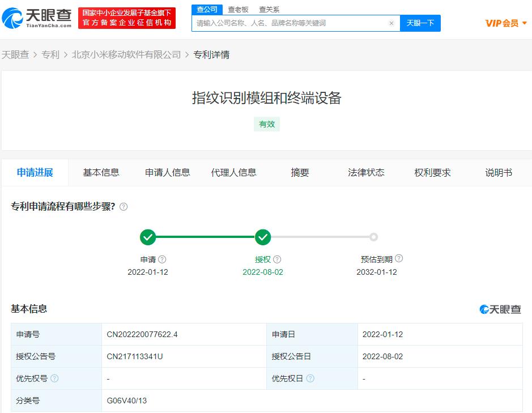
Task: Switch to the 代理人信息 tab
Action: click(234, 173)
